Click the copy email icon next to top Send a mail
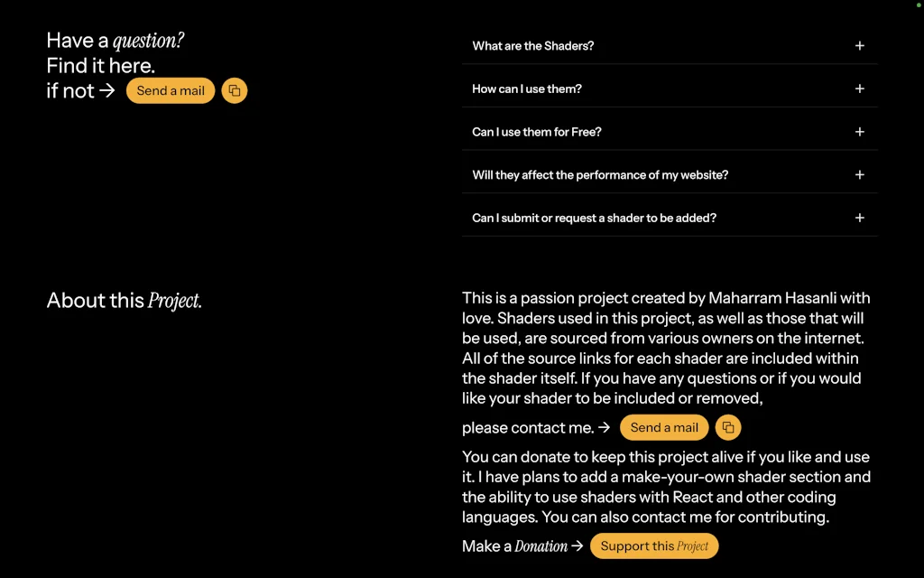 point(234,90)
